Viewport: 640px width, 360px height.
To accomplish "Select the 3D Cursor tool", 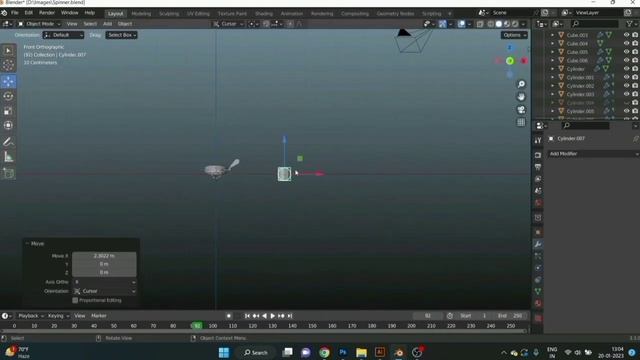I will point(8,65).
